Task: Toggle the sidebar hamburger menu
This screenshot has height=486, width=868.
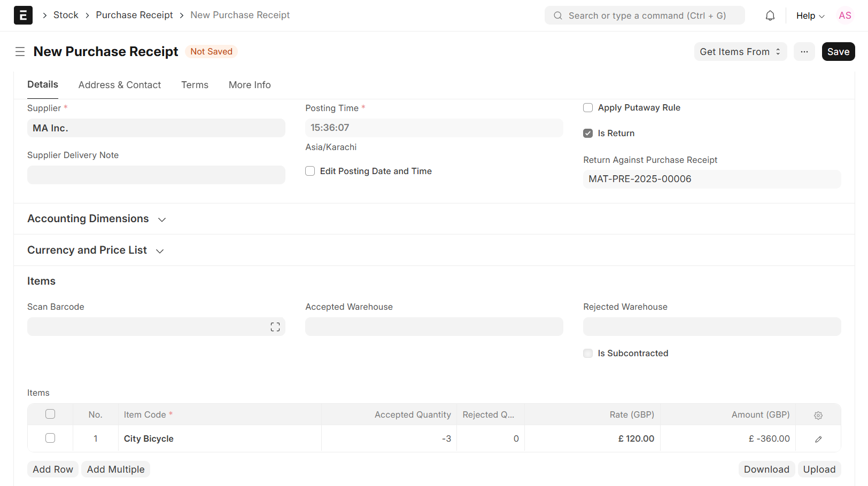Action: [20, 52]
